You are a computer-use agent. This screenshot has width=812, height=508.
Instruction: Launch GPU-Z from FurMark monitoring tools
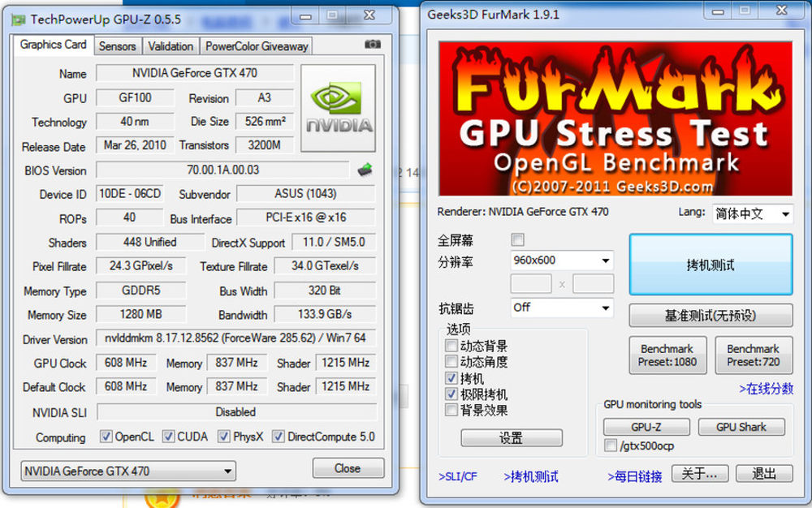tap(646, 427)
